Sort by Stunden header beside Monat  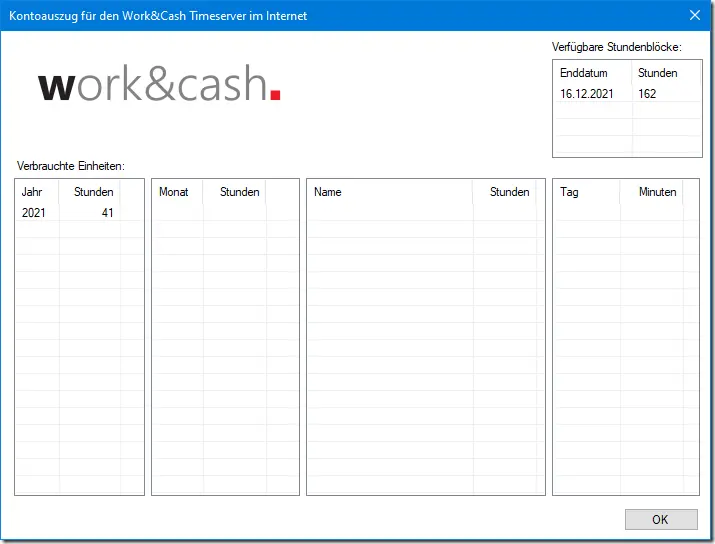tap(235, 192)
